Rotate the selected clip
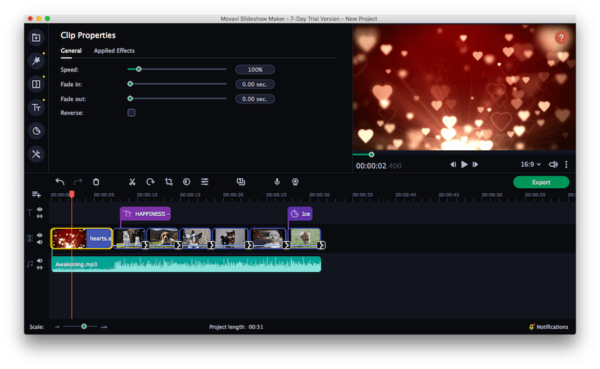Viewport: 600px width, 369px height. click(150, 182)
